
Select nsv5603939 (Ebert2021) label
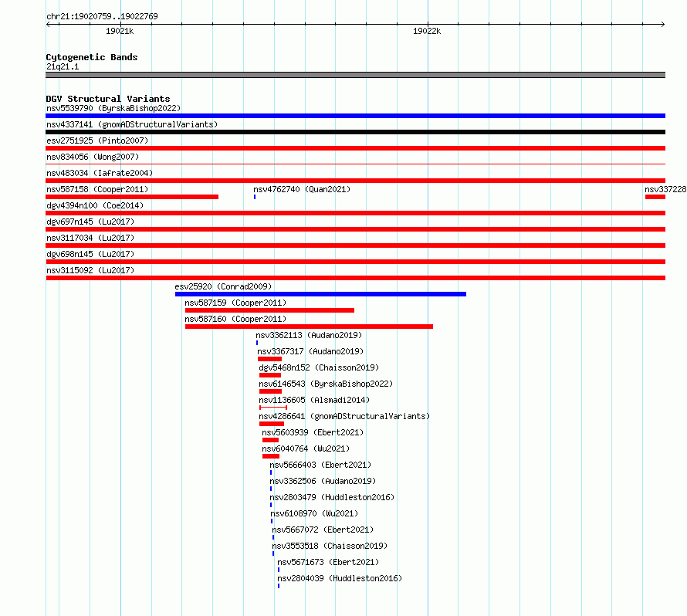[313, 432]
